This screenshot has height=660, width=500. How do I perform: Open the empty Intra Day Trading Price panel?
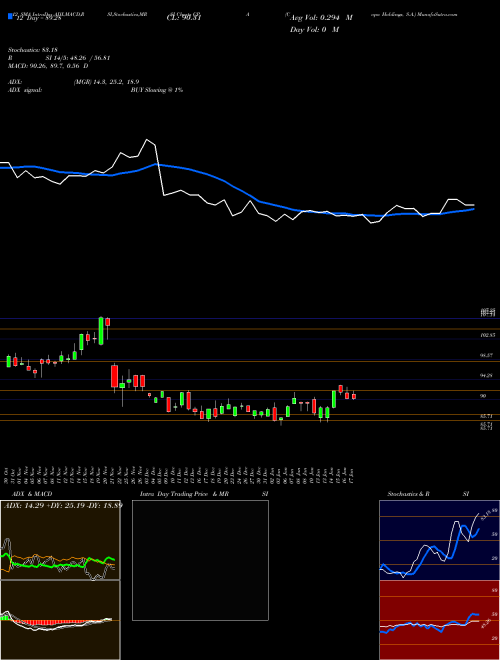[200, 560]
